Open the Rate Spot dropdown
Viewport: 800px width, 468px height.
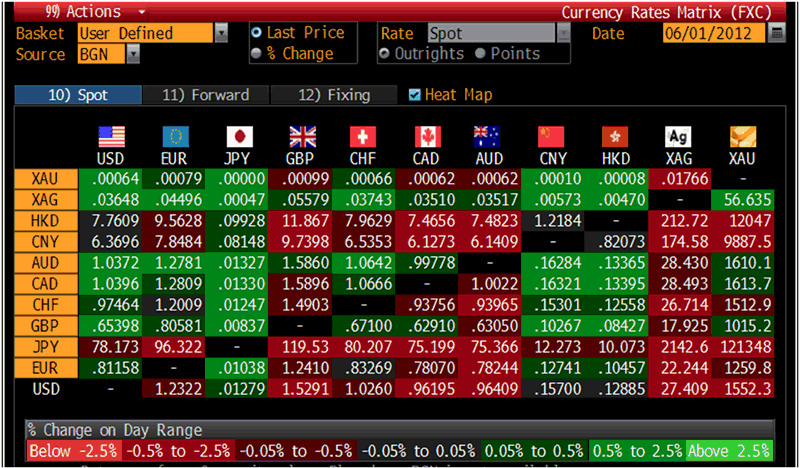pos(563,33)
